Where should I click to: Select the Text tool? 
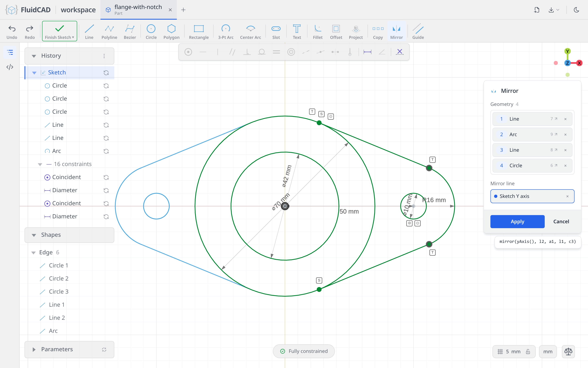(297, 32)
